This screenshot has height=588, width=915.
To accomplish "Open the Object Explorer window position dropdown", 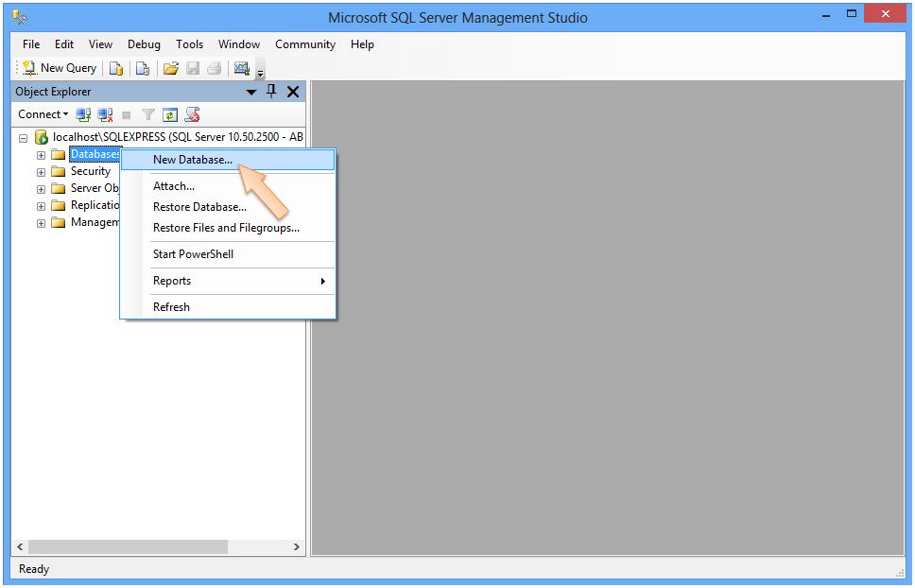I will point(250,92).
